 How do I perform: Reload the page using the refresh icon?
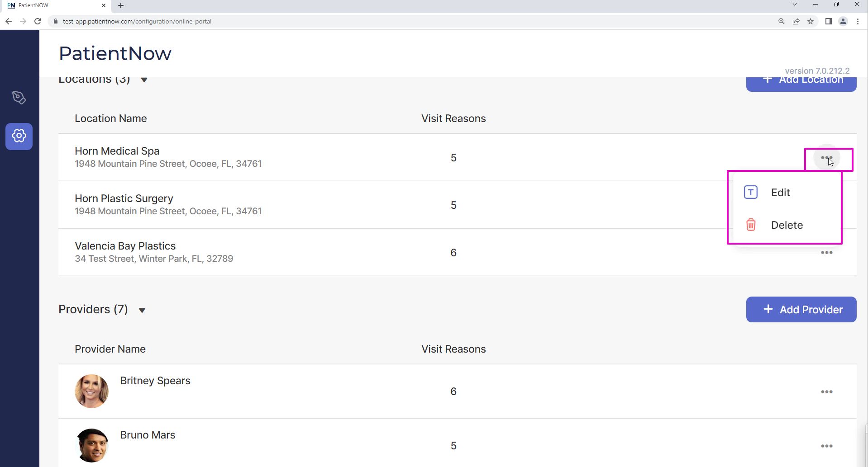38,21
